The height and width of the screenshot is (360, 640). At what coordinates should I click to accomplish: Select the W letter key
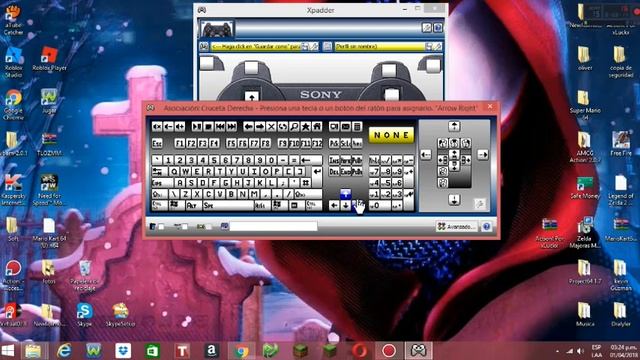click(x=186, y=171)
